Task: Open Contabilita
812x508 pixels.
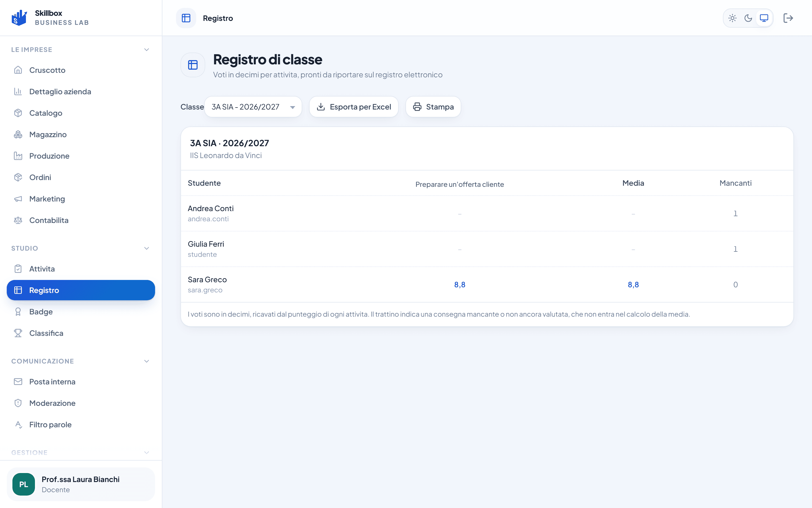Action: click(81, 220)
